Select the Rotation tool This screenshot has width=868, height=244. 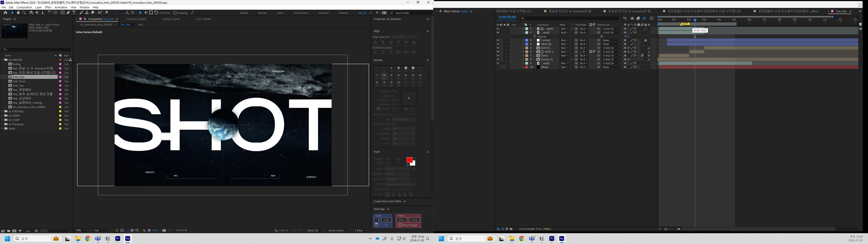click(x=50, y=13)
